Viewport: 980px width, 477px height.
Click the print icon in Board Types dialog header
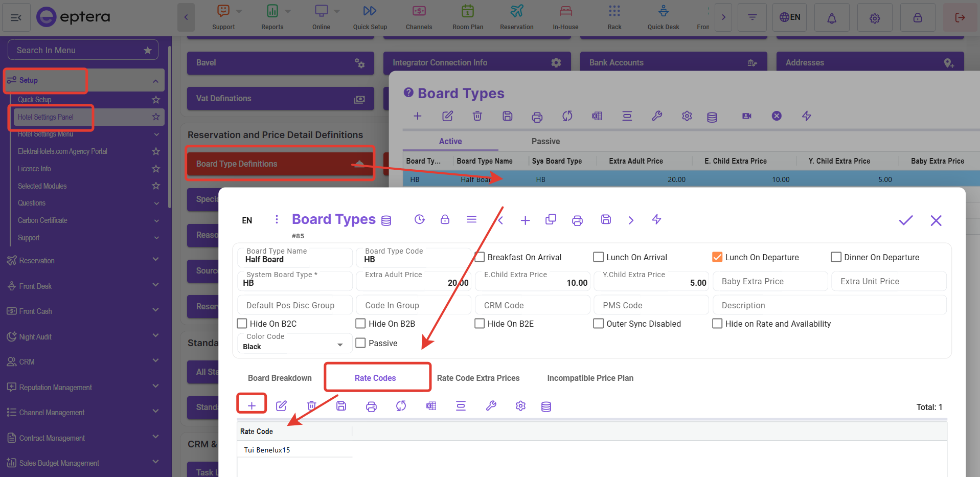click(577, 220)
